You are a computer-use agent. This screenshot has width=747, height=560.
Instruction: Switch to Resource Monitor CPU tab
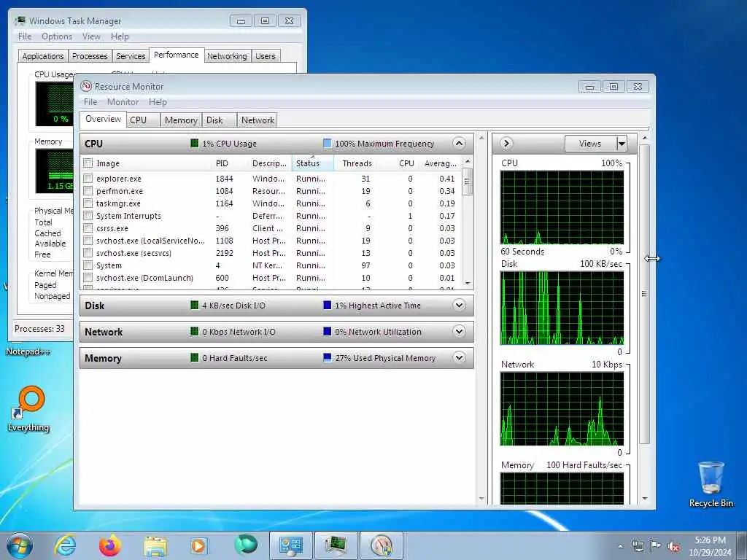[144, 120]
